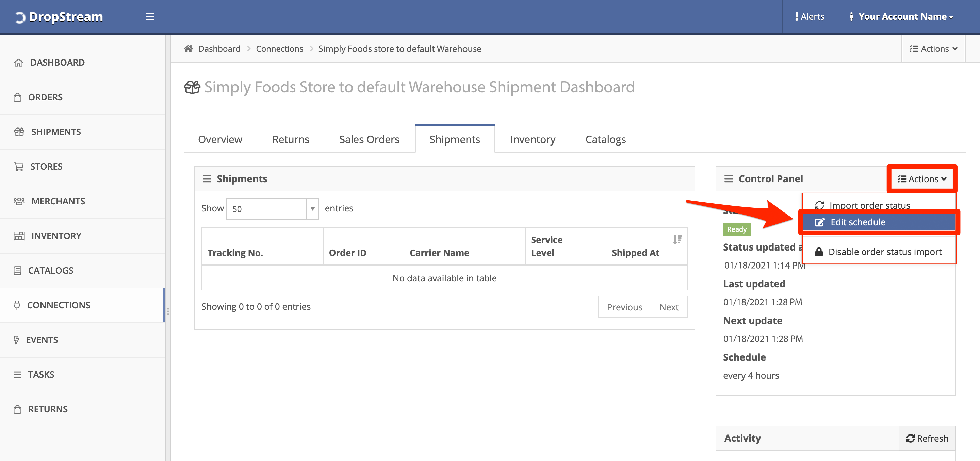The image size is (980, 461).
Task: Click the Refresh activity button
Action: tap(927, 438)
